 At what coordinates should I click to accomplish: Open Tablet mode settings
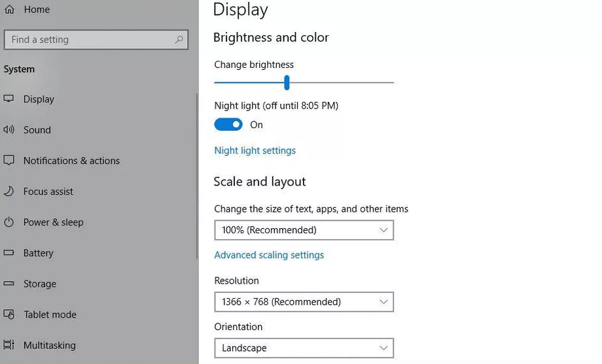tap(50, 314)
